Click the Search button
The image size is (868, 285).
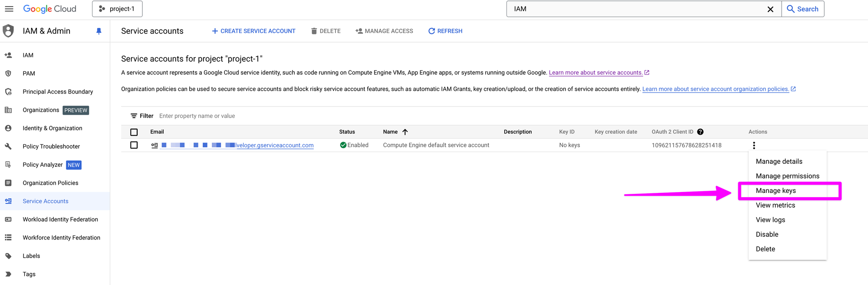[x=803, y=9]
